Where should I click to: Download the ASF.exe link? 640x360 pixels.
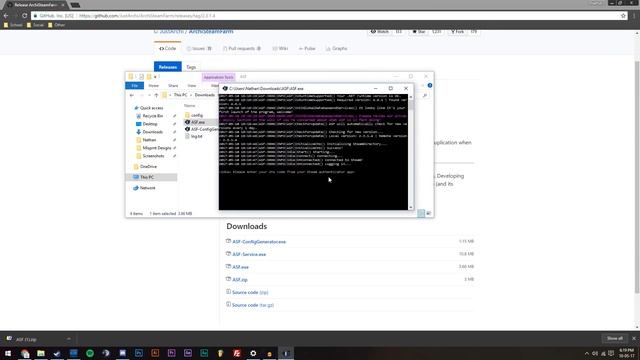pyautogui.click(x=240, y=267)
